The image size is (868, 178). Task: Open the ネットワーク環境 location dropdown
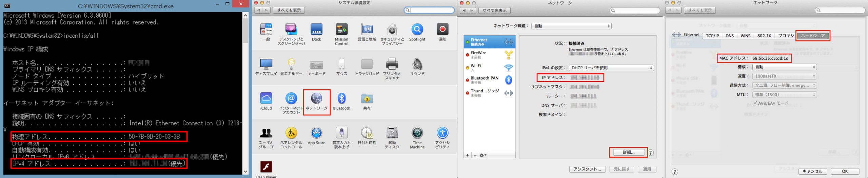pyautogui.click(x=571, y=26)
